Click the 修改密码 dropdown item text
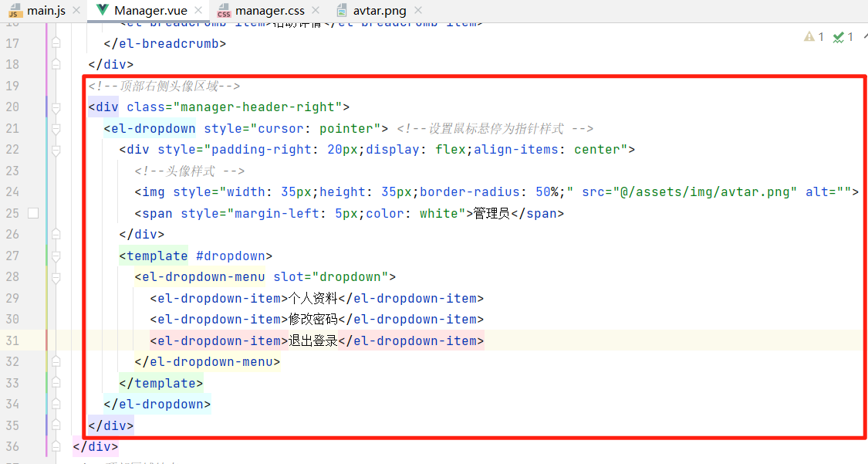 tap(312, 320)
